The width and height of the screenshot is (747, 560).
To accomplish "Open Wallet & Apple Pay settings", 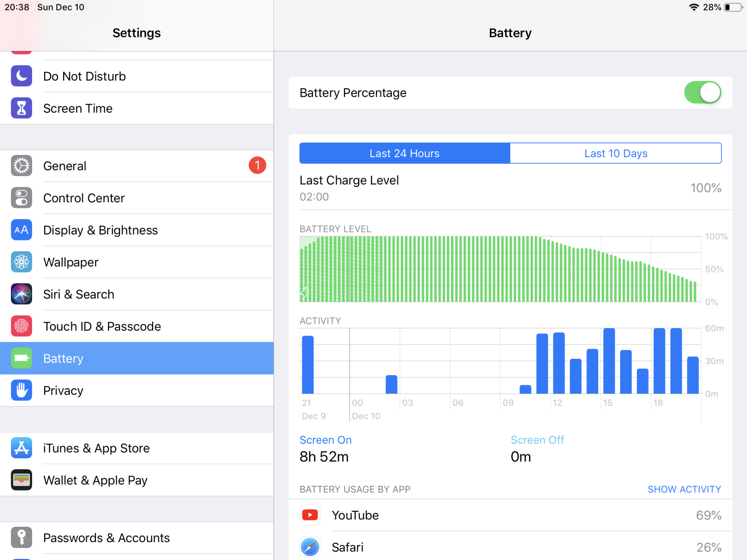I will (95, 480).
